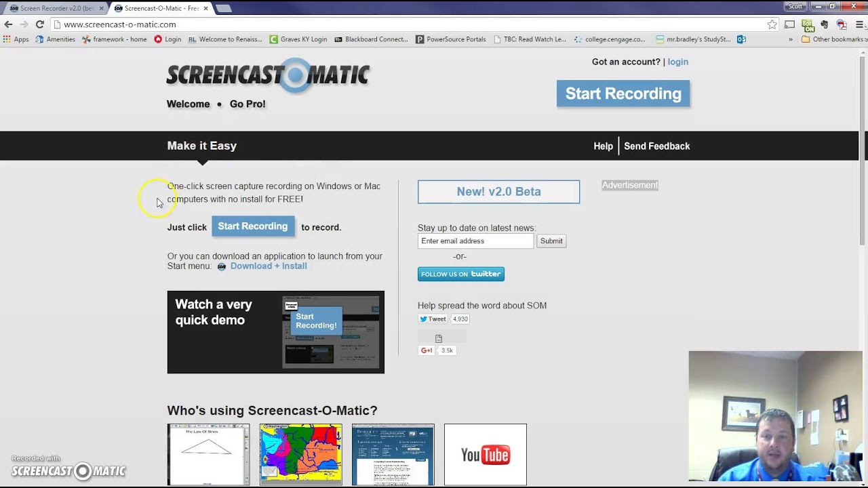This screenshot has width=868, height=488.
Task: Open the PowerSource Portals bookmark
Action: click(451, 39)
